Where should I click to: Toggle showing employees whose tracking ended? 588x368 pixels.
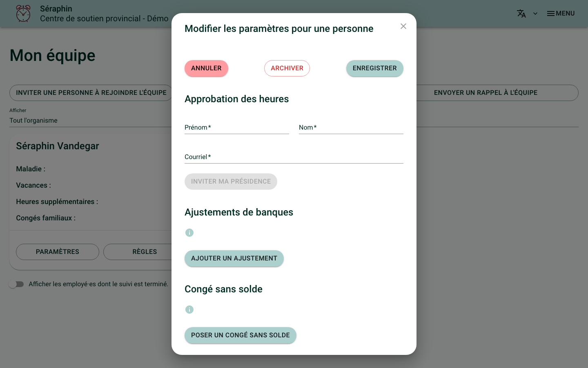click(17, 284)
